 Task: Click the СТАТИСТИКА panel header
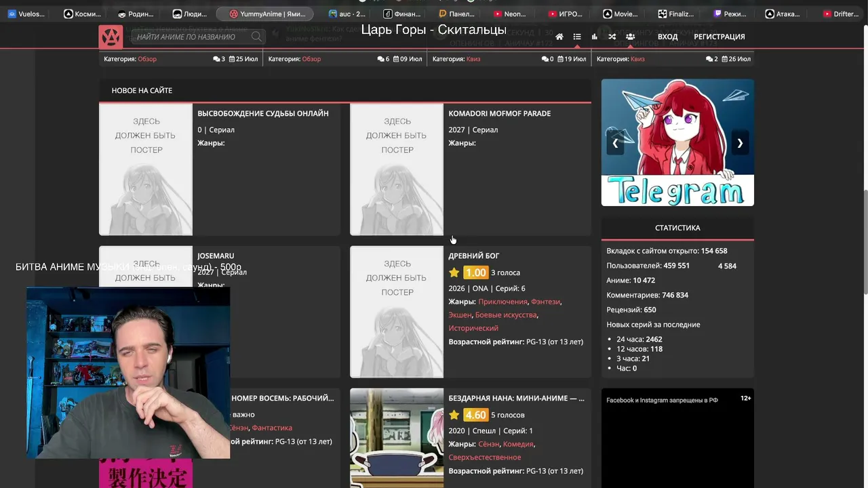pos(677,228)
